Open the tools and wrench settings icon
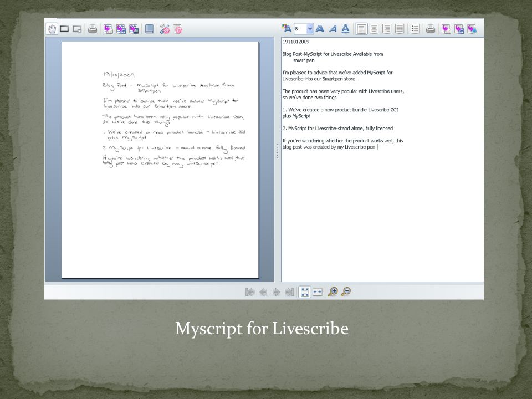The image size is (532, 399). pyautogui.click(x=165, y=29)
